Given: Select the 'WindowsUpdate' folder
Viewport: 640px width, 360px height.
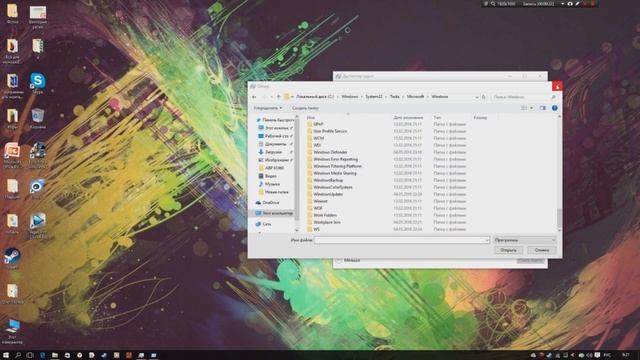Looking at the screenshot, I should pos(328,194).
